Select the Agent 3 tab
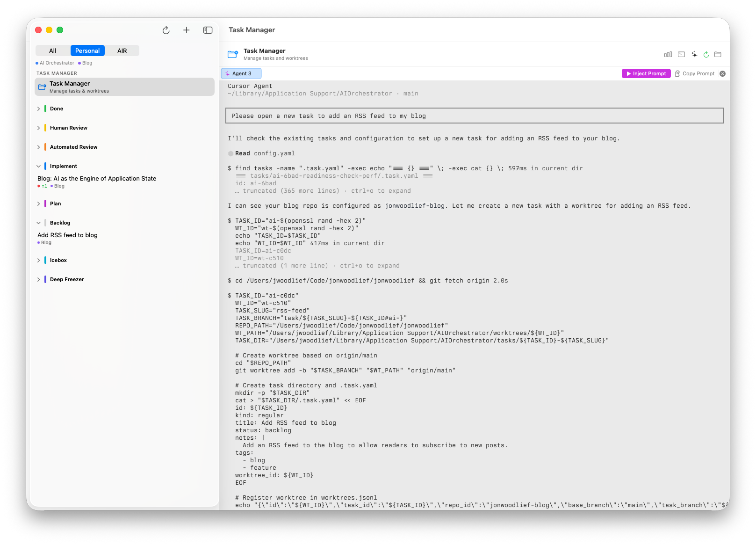Screen dimensions: 756x545 241,74
